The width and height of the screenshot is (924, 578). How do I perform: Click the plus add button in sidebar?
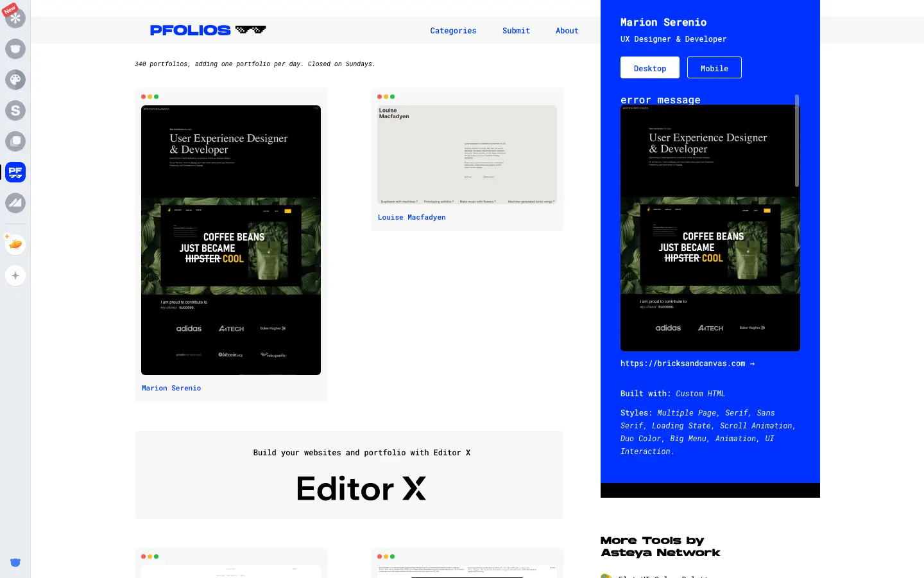click(15, 276)
